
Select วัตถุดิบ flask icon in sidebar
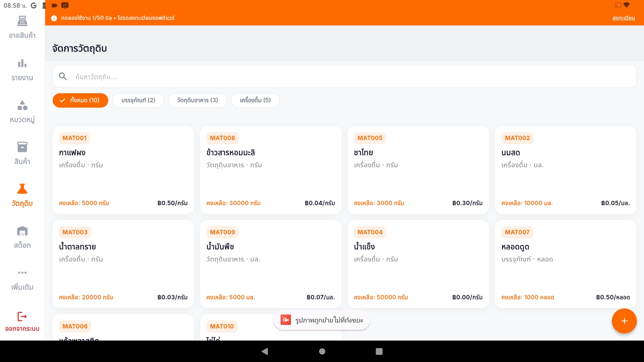coord(22,189)
